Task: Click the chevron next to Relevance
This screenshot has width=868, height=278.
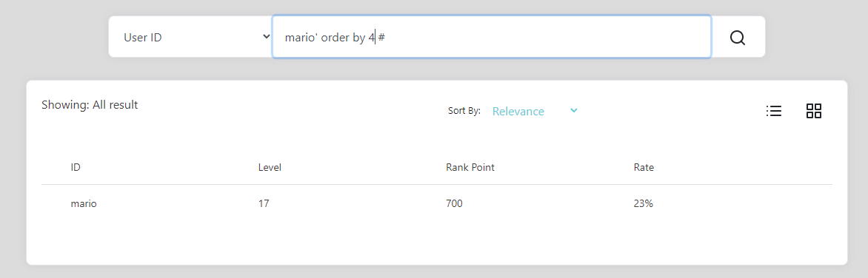Action: (x=574, y=111)
